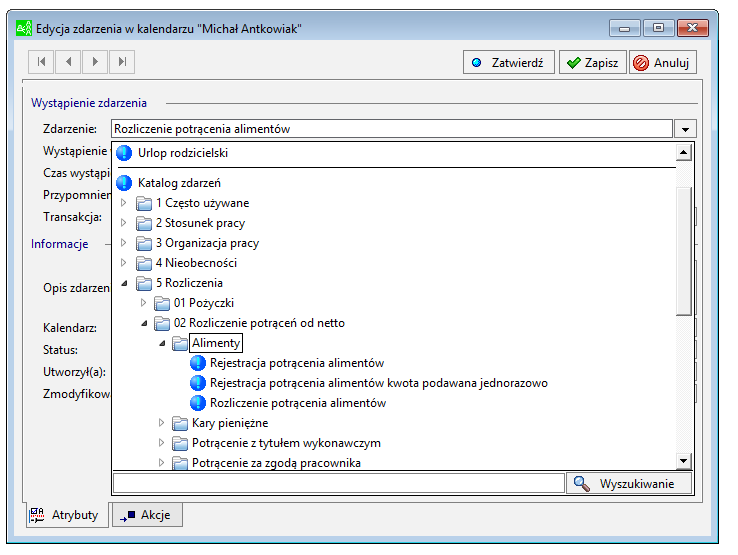Click the Alimenty folder icon
The image size is (738, 555).
tap(180, 343)
